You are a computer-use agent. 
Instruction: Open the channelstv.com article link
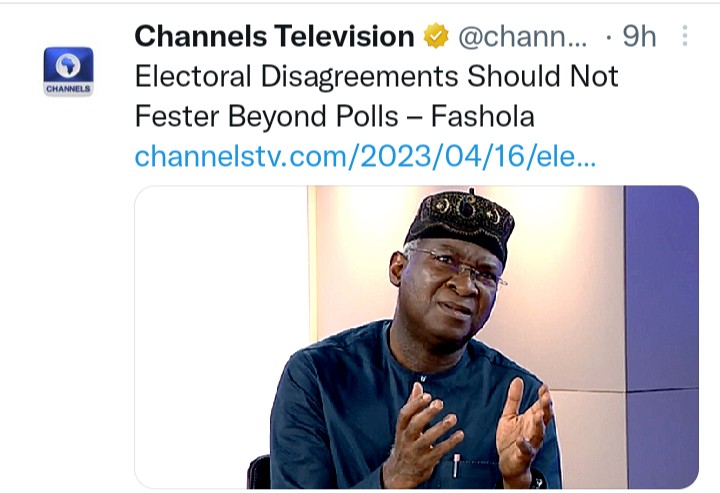click(365, 157)
